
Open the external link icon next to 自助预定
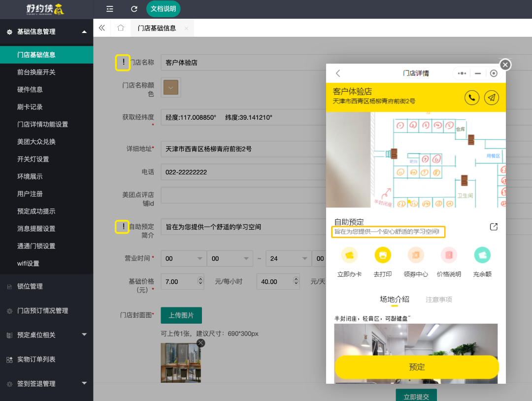(x=494, y=227)
